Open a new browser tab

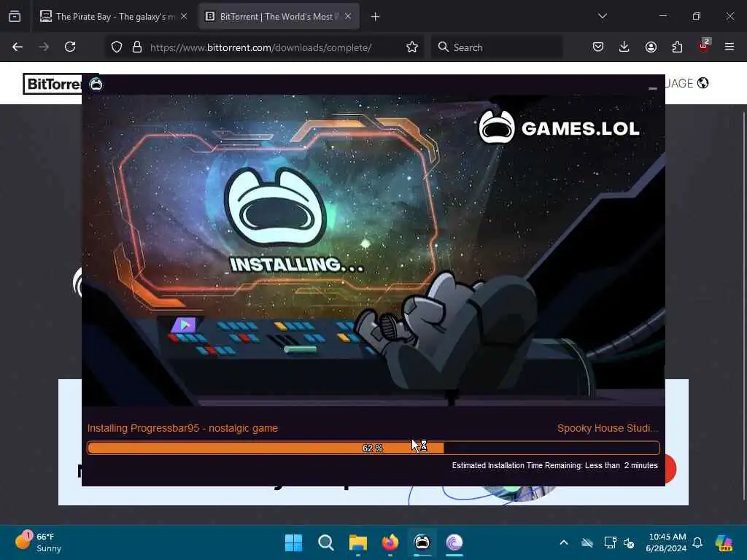point(376,17)
